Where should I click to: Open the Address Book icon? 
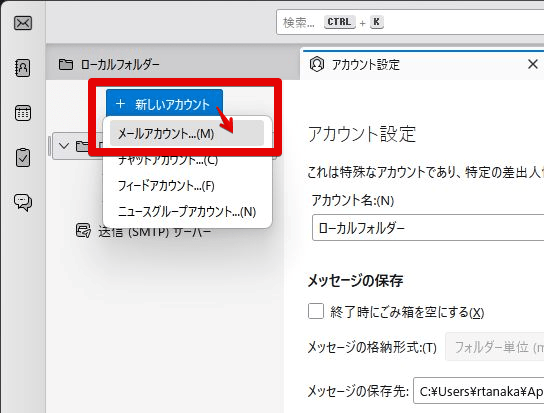pyautogui.click(x=23, y=68)
